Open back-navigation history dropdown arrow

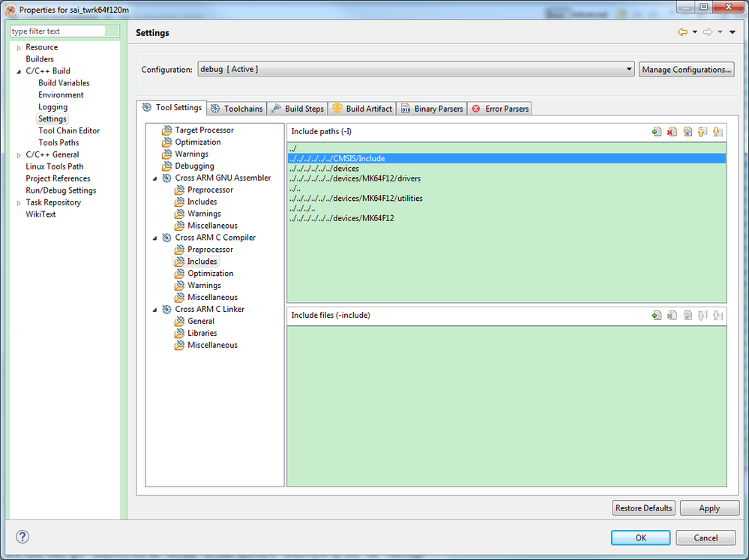(x=694, y=32)
